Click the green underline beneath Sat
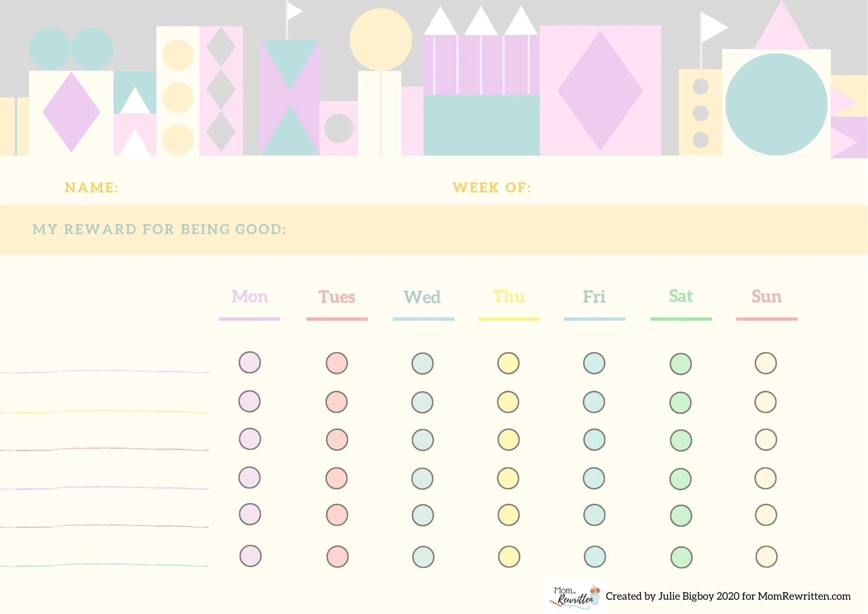This screenshot has height=614, width=868. [681, 319]
